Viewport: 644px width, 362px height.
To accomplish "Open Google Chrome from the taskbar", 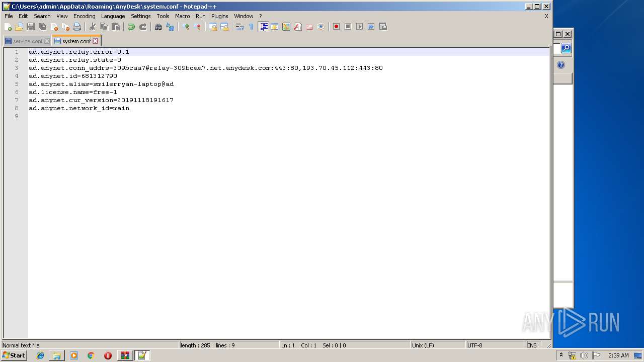I will click(x=91, y=355).
